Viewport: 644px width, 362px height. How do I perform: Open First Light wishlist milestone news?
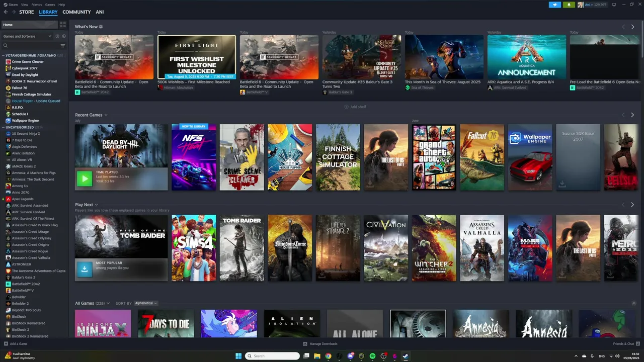coord(197,57)
